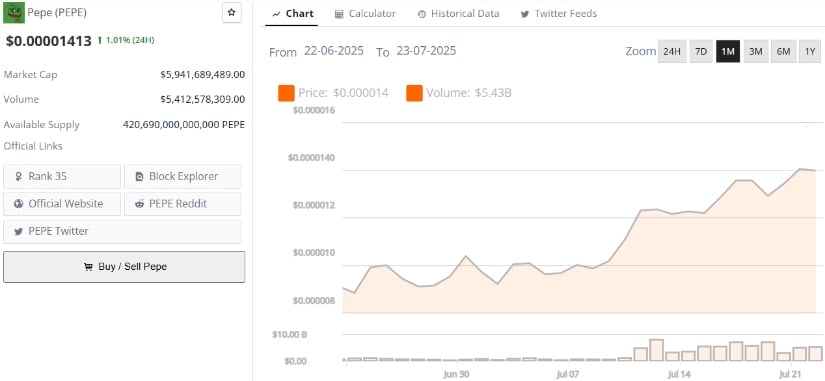Screen dimensions: 825x381
Task: Click the Volume value $5,412,578,309.00
Action: (203, 99)
